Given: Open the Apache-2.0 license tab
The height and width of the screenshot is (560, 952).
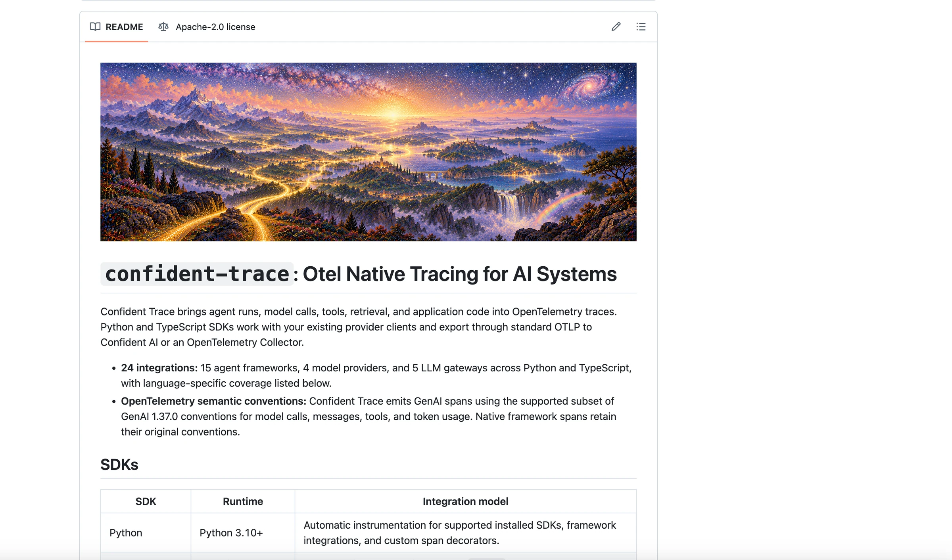Looking at the screenshot, I should [x=207, y=27].
